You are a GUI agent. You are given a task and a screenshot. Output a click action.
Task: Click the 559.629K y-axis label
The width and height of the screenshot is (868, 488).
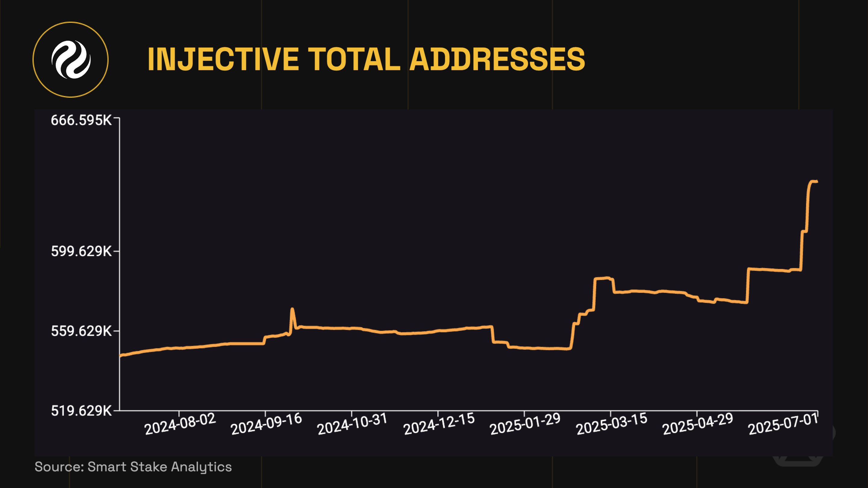pos(81,331)
